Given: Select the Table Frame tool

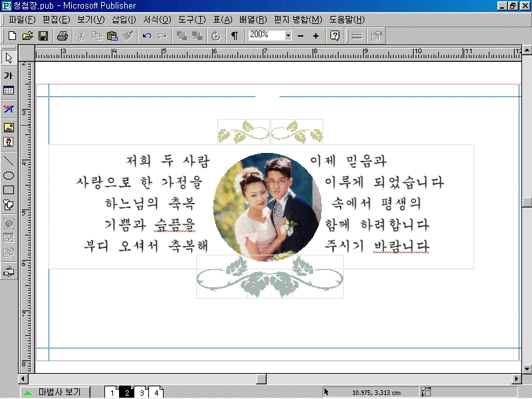Looking at the screenshot, I should (9, 90).
